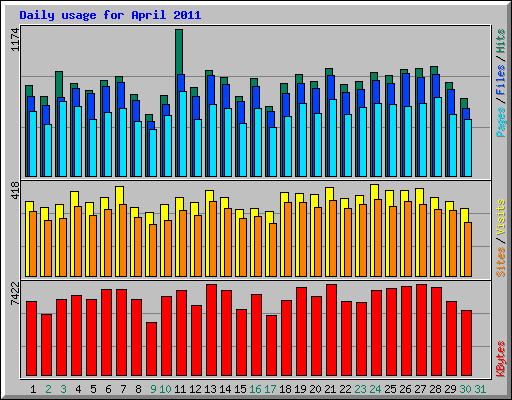Image resolution: width=512 pixels, height=400 pixels.
Task: Click day label 5 on x-axis
Action: (93, 389)
